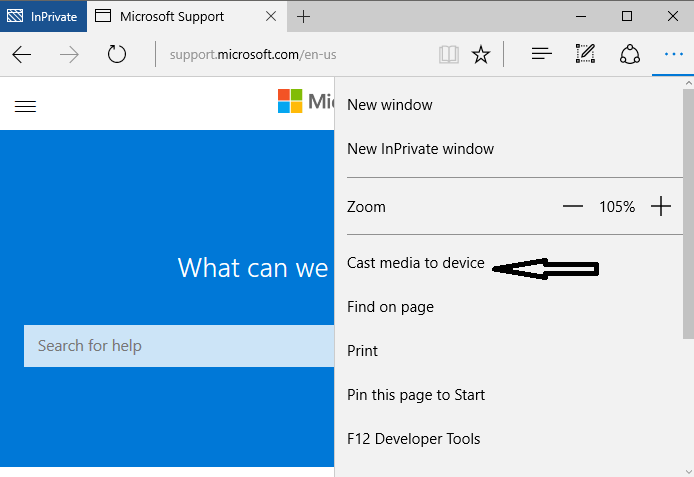Add page to favorites star
694x477 pixels.
[481, 54]
